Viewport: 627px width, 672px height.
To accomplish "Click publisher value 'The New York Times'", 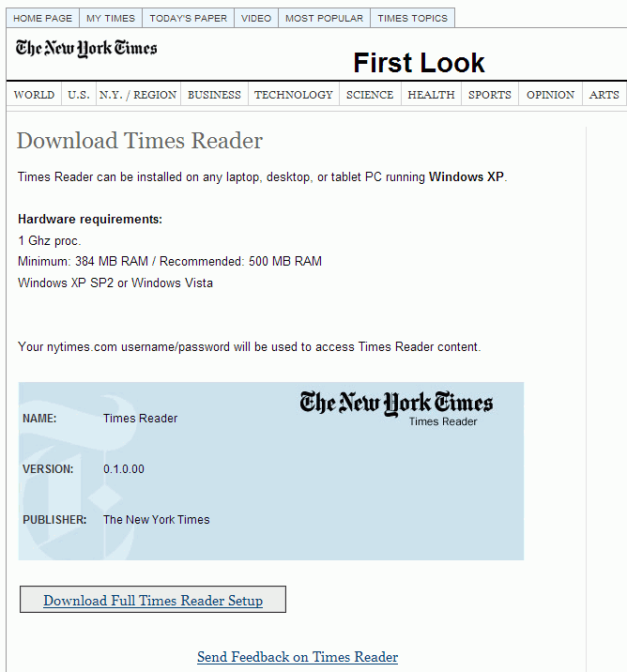I will coord(157,519).
